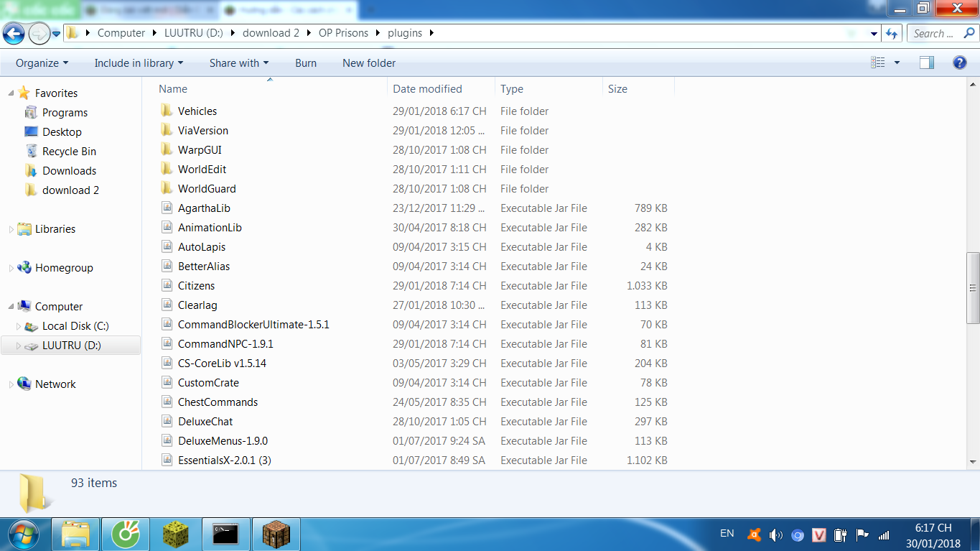Create a New folder from toolbar

pyautogui.click(x=369, y=63)
